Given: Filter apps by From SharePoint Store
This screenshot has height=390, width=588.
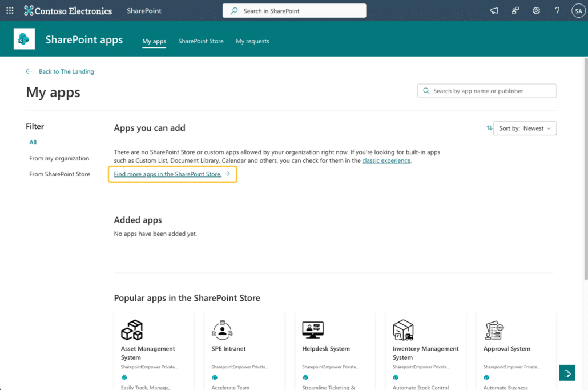Looking at the screenshot, I should point(60,174).
